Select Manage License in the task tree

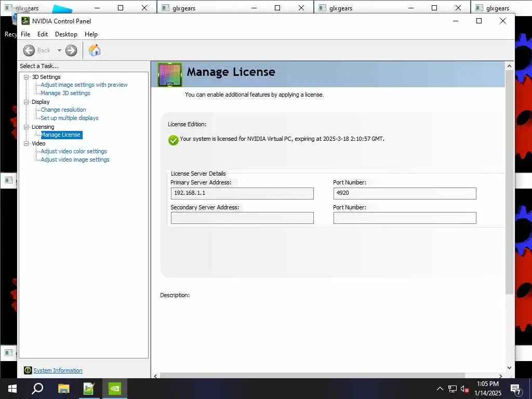[61, 135]
